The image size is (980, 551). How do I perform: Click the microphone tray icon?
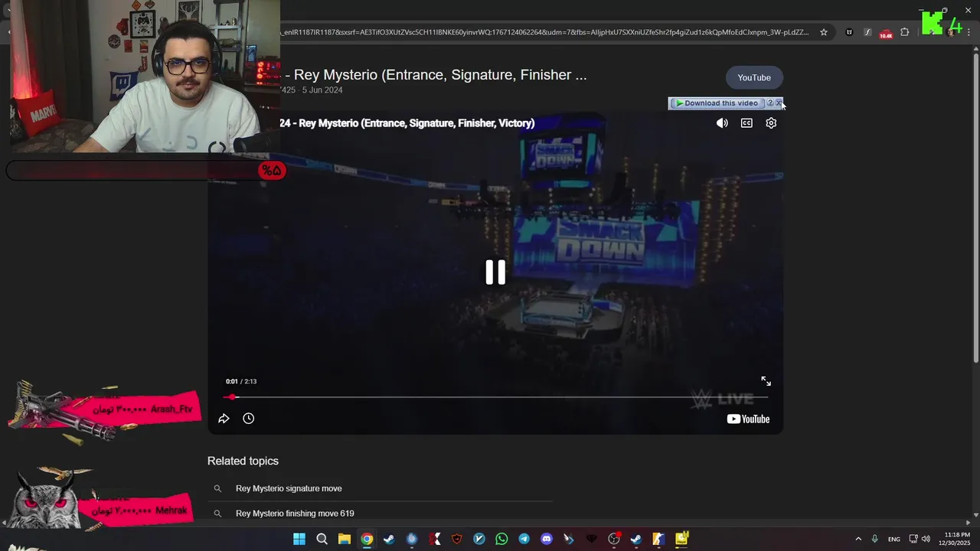pos(874,539)
